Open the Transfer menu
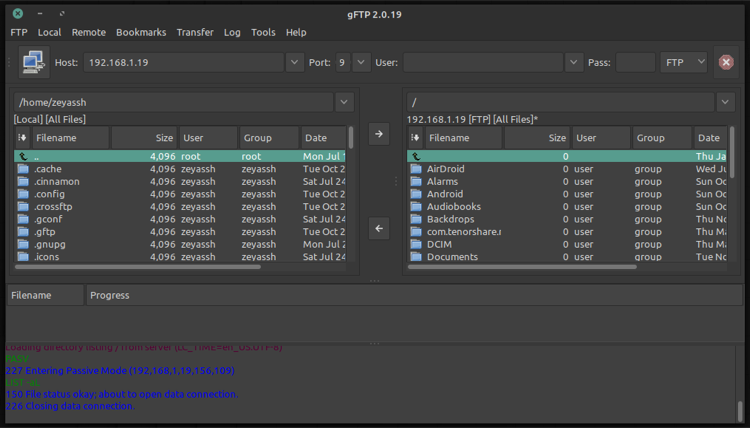The image size is (750, 428). tap(195, 32)
